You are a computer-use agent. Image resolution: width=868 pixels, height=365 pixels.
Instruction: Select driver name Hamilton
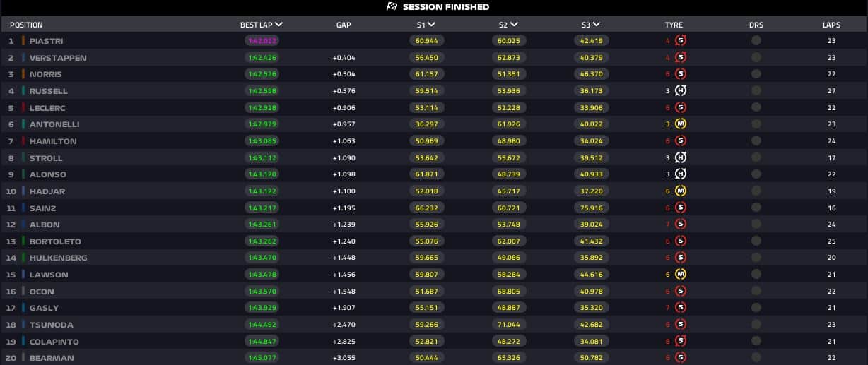(53, 141)
